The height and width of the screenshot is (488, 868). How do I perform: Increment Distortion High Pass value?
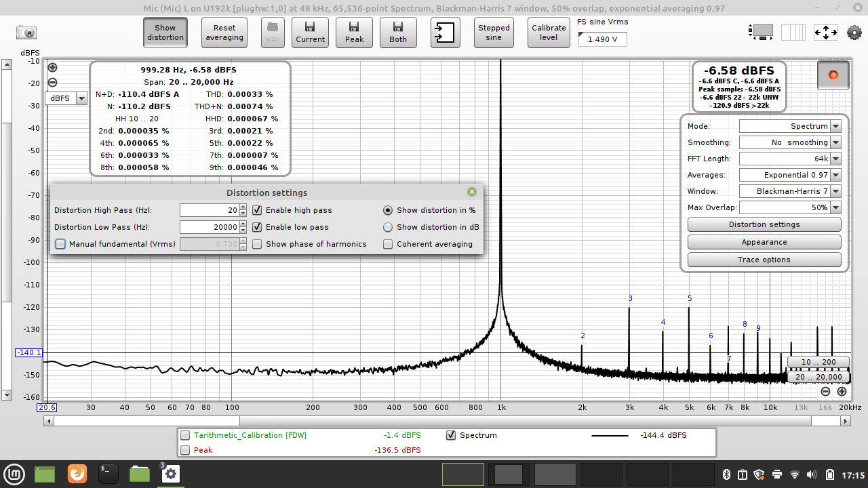coord(243,207)
